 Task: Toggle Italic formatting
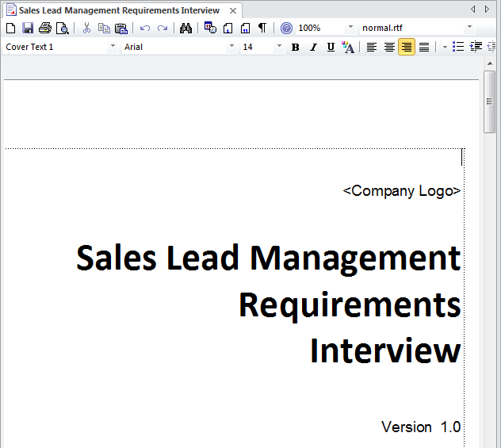click(x=313, y=48)
